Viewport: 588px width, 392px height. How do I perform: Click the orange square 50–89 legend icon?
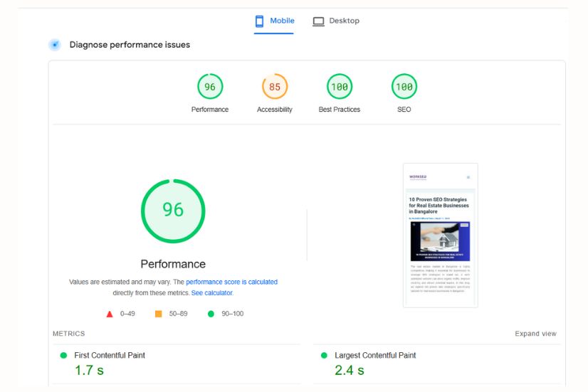pos(159,314)
